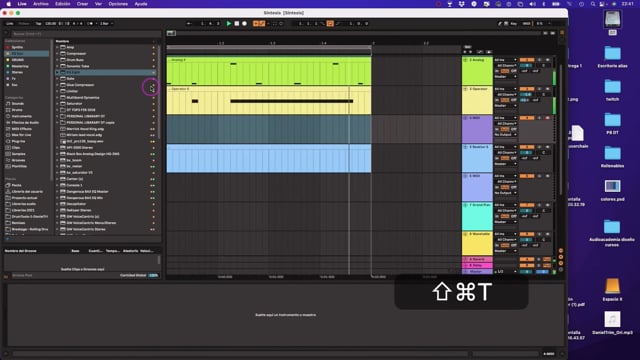640x360 pixels.
Task: Set 2 Analog monitoring to In
Action: (497, 71)
